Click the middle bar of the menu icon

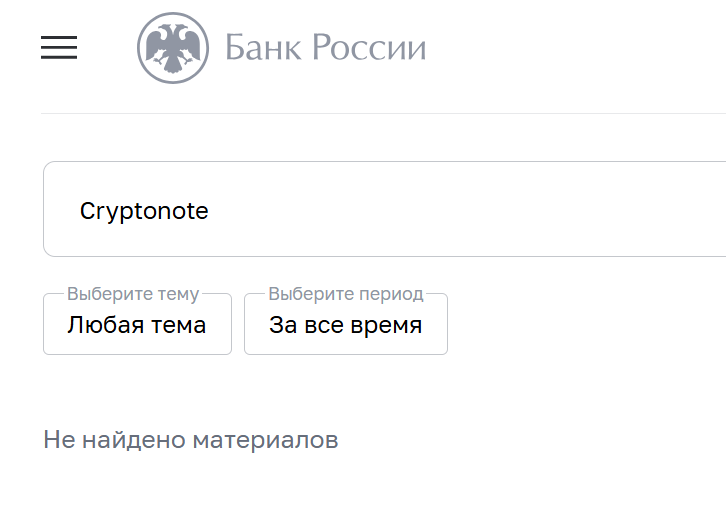(x=59, y=47)
